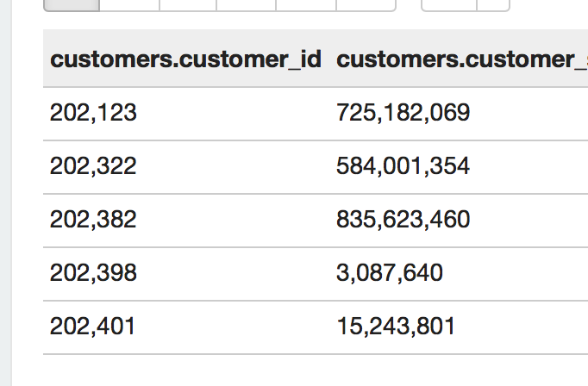Click the cell containing 584,001,354

(x=403, y=166)
